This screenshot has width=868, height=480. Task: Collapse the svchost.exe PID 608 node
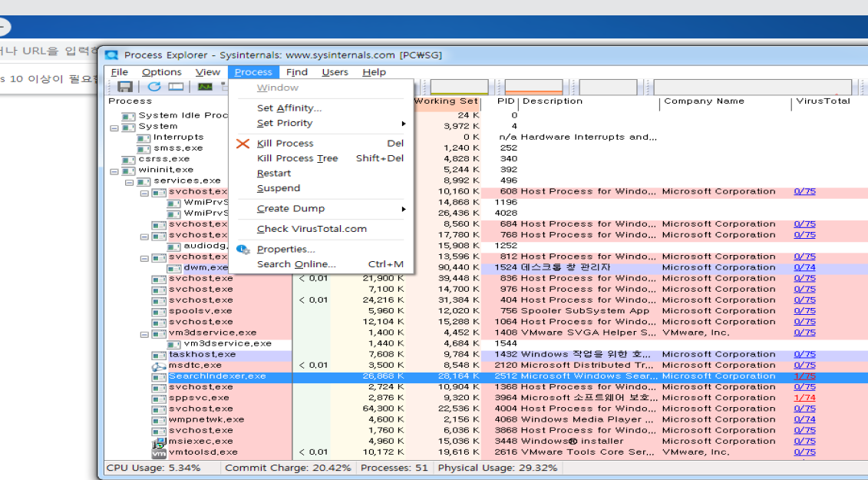pos(144,194)
